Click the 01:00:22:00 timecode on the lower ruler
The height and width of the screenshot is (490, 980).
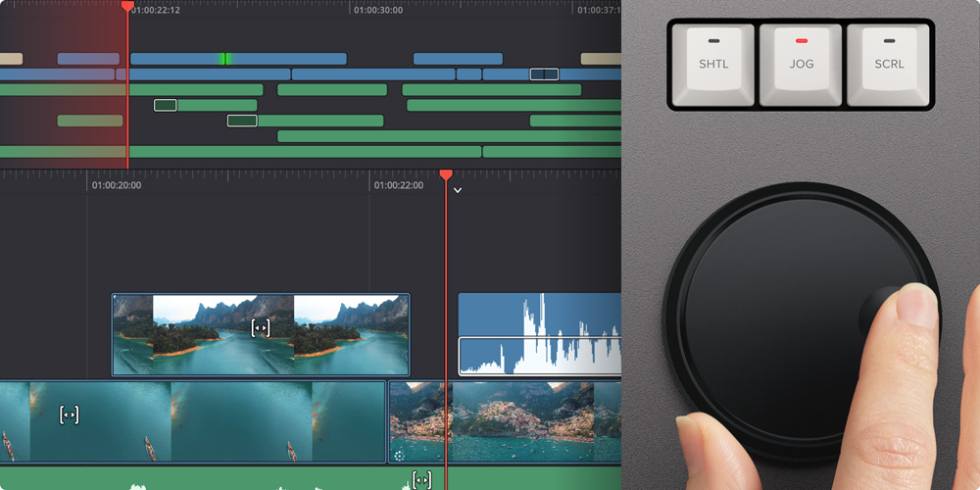coord(399,185)
